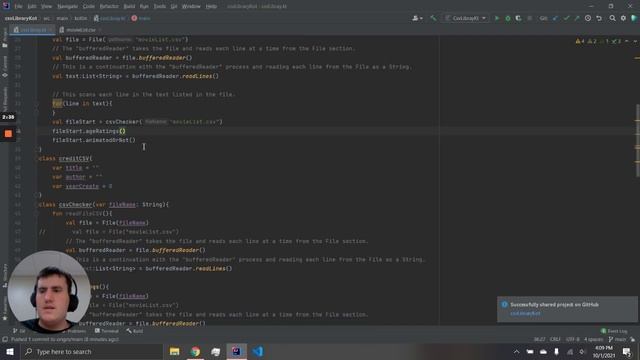
Task: Open the Favorites tool window sidebar button
Action: click(4, 309)
